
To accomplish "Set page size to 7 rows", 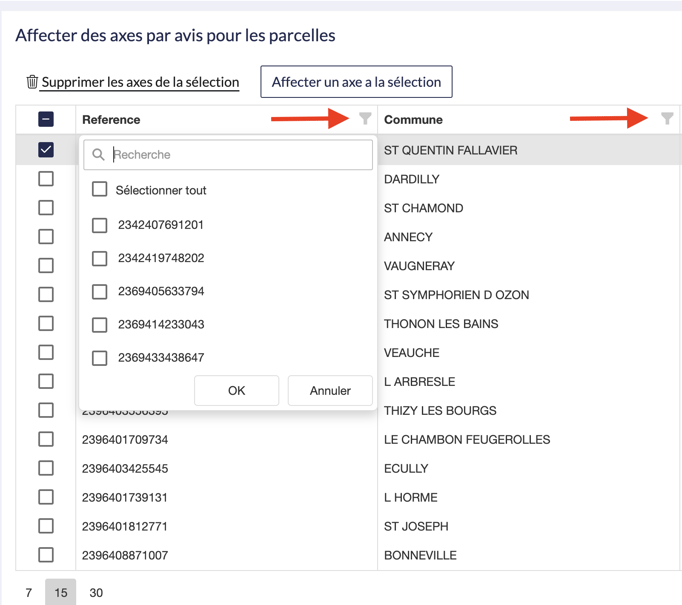I will (29, 592).
